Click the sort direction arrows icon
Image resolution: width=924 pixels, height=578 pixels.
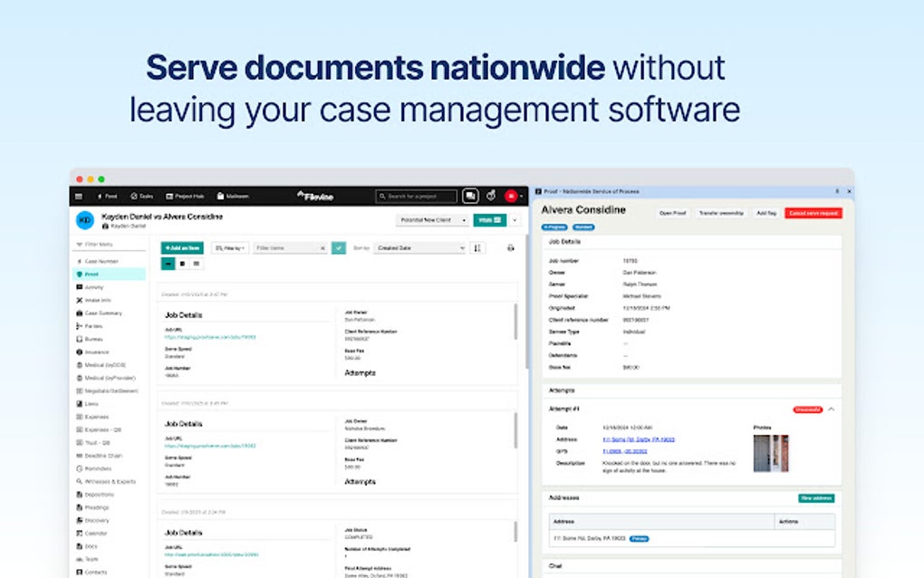pos(477,247)
